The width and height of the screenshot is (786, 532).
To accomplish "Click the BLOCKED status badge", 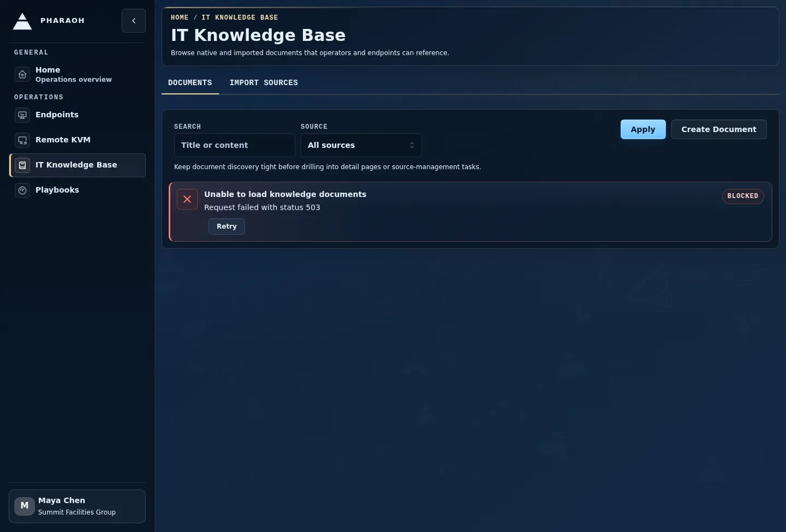I will pyautogui.click(x=743, y=196).
